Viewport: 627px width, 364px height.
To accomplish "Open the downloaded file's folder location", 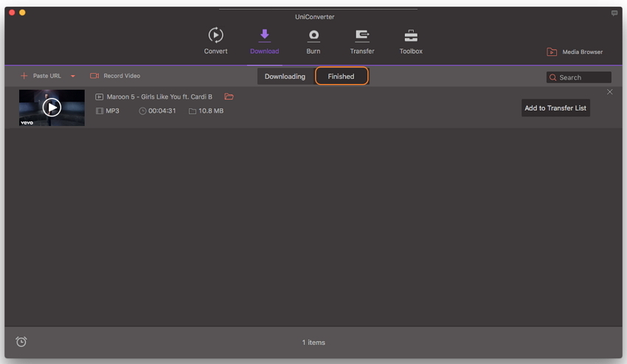I will pyautogui.click(x=229, y=97).
